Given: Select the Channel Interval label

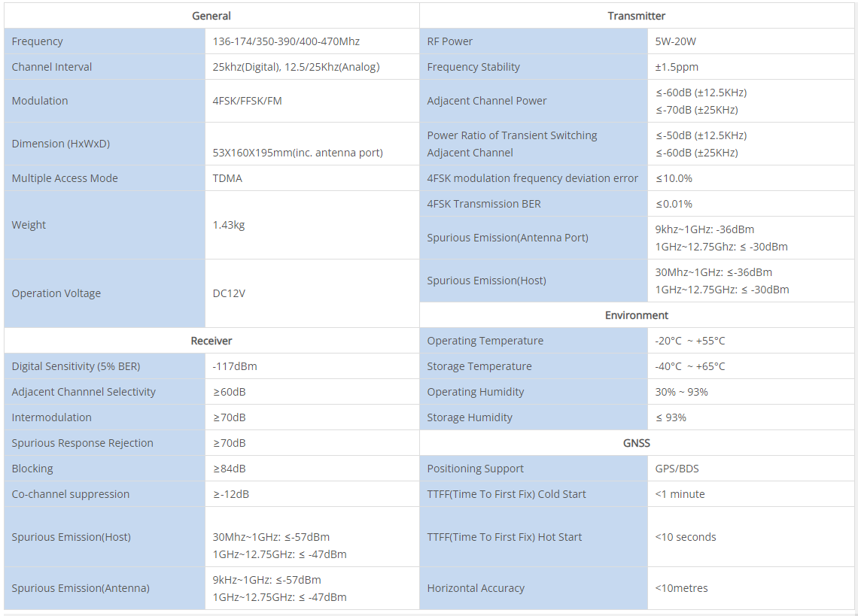Looking at the screenshot, I should [x=52, y=67].
